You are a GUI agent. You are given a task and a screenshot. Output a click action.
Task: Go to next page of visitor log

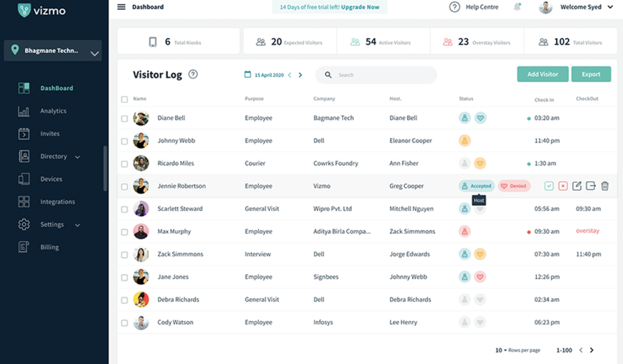tap(592, 350)
